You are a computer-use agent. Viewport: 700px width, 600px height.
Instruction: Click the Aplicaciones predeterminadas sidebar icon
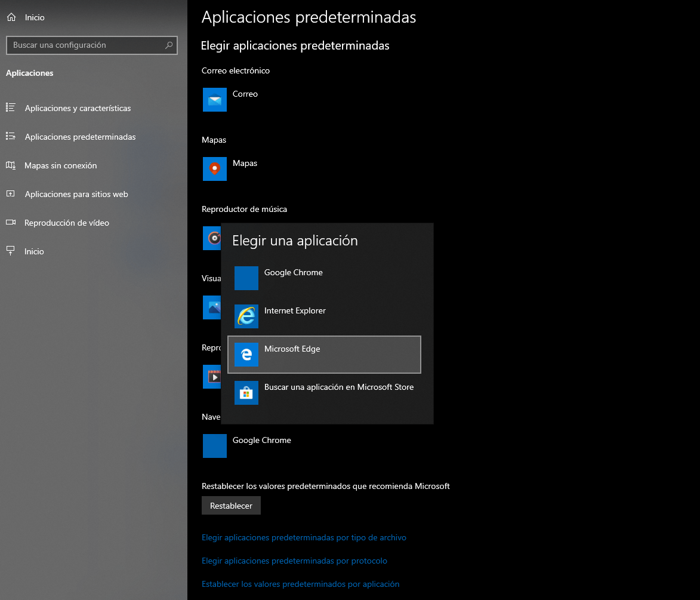[x=11, y=136]
